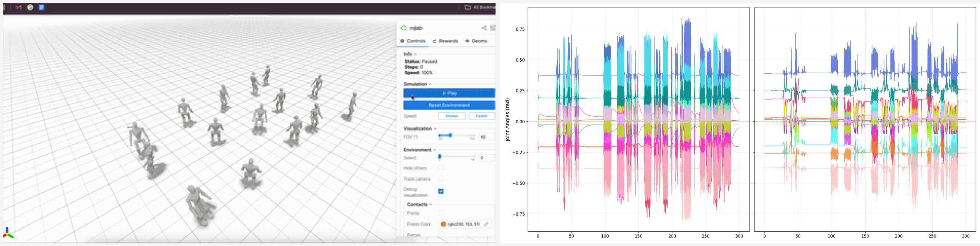Click the XYZ axes gizmo in viewport
This screenshot has height=246, width=980.
pos(8,233)
